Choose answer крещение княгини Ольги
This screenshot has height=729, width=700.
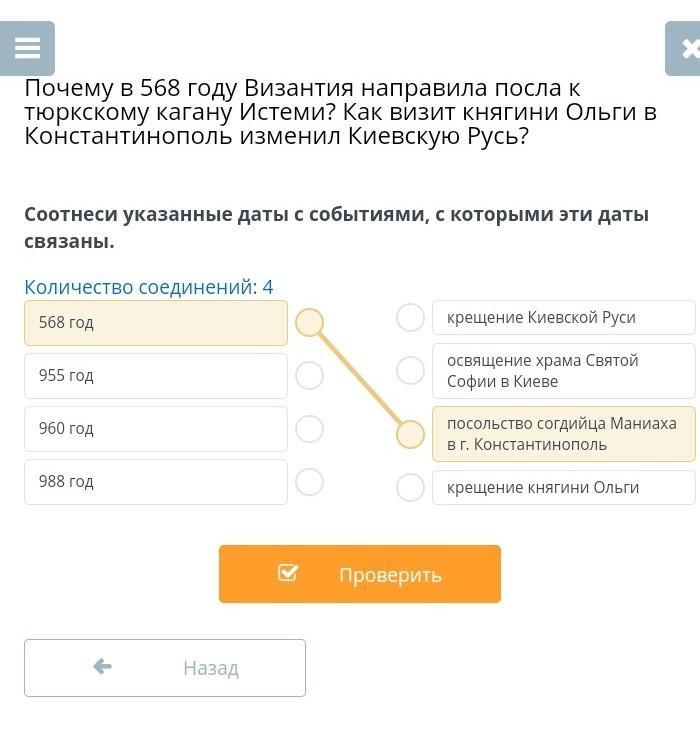click(x=563, y=488)
